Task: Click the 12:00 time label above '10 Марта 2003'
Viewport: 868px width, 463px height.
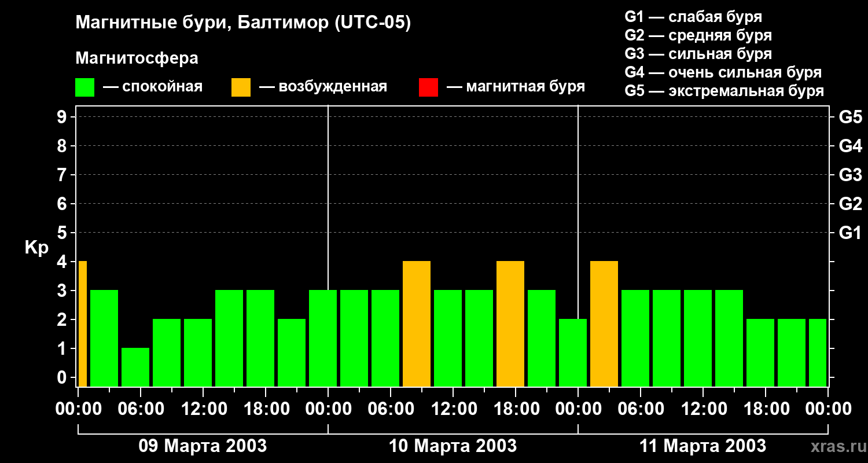Action: (x=453, y=409)
